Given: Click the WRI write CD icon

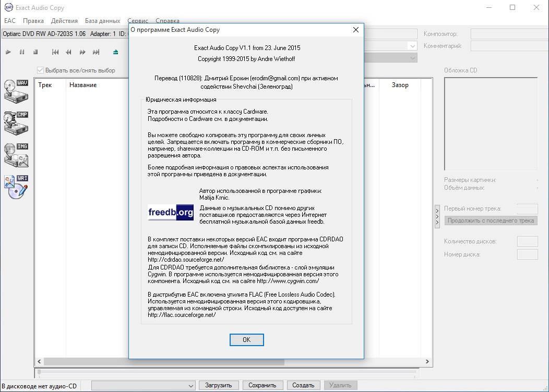Looking at the screenshot, I should (x=16, y=187).
